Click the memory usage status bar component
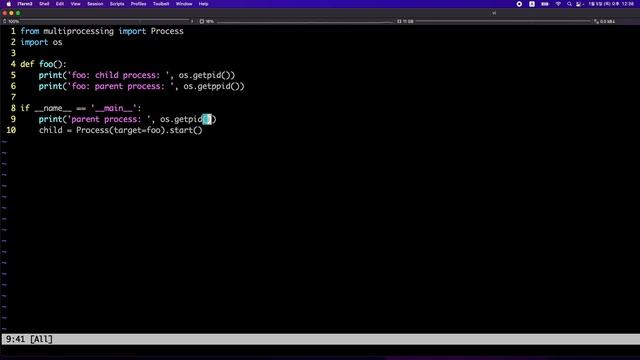 pyautogui.click(x=405, y=21)
